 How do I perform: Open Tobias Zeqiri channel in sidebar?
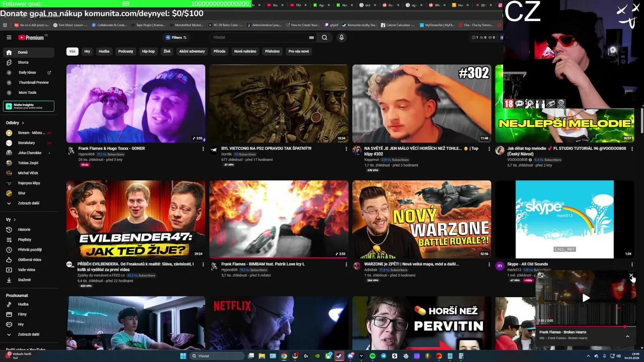[x=28, y=163]
